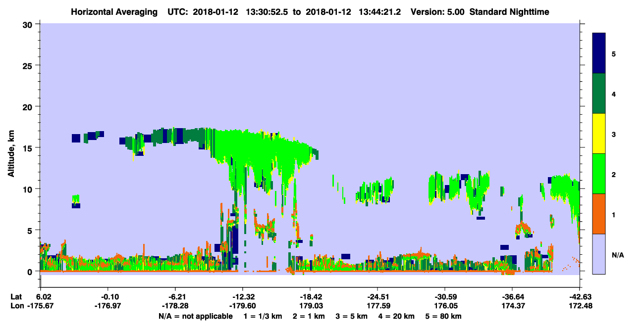The width and height of the screenshot is (644, 330).
Task: Click the yellow color bar segment 3
Action: 599,134
